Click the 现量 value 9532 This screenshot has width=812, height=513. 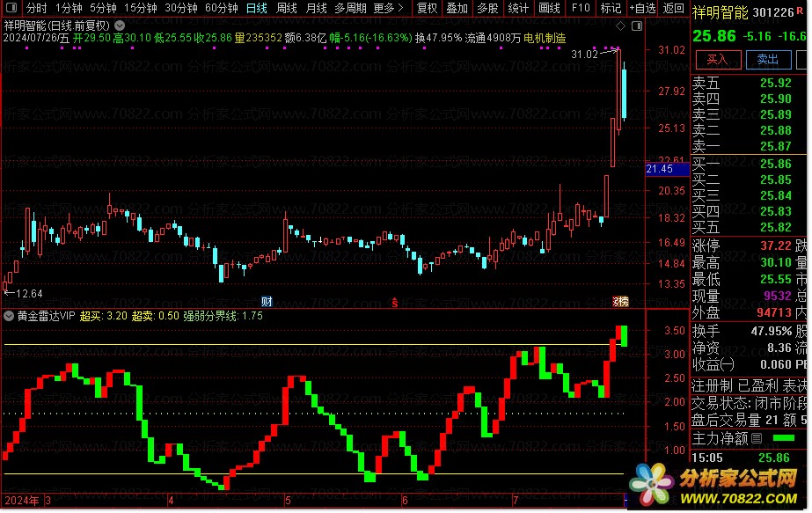pos(778,296)
